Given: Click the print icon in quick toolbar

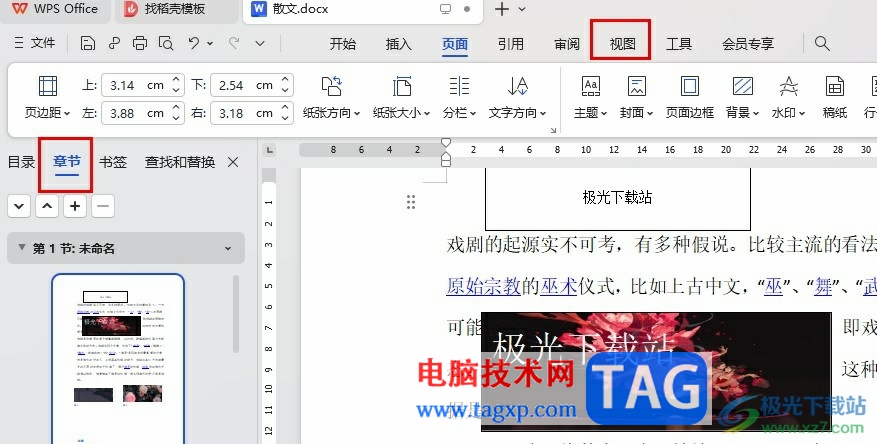Looking at the screenshot, I should [x=140, y=43].
